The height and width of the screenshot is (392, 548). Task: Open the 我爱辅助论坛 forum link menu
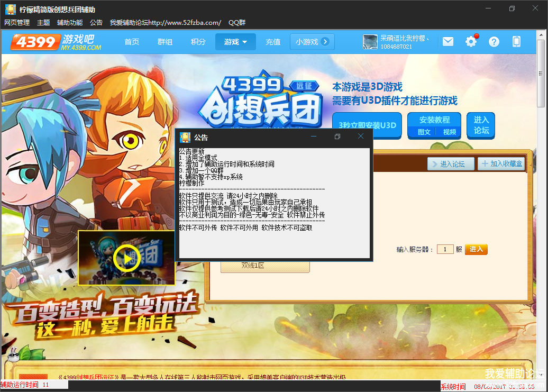166,23
